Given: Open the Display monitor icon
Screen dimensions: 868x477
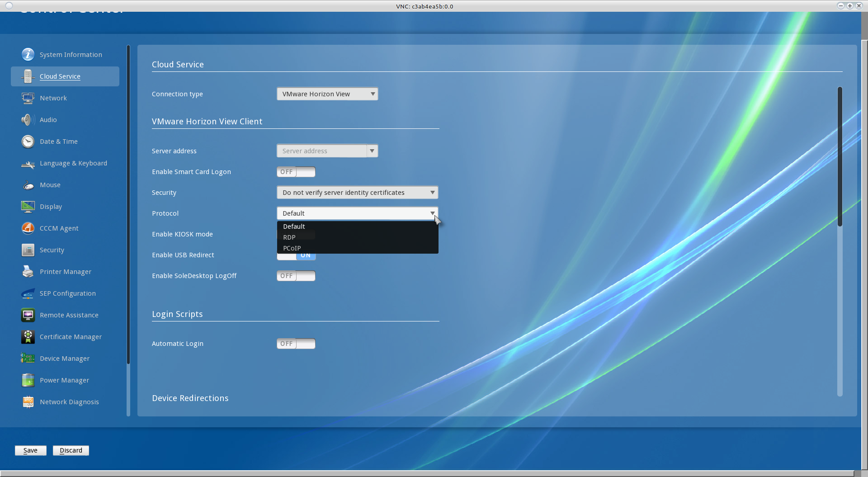Looking at the screenshot, I should click(x=28, y=207).
